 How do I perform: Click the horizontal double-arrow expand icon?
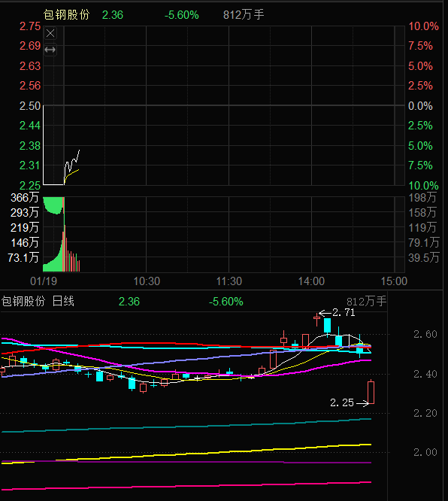coord(50,50)
